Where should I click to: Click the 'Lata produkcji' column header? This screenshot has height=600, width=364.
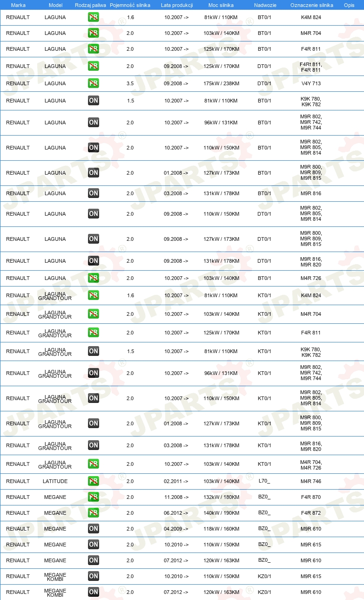[177, 5]
